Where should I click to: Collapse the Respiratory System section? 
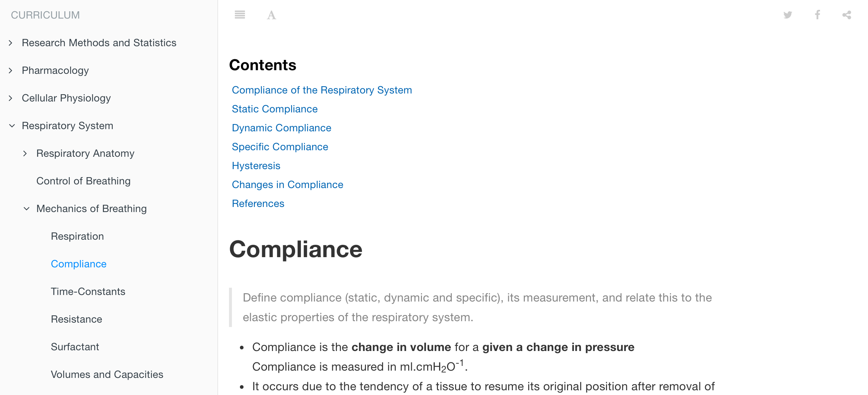pos(12,126)
